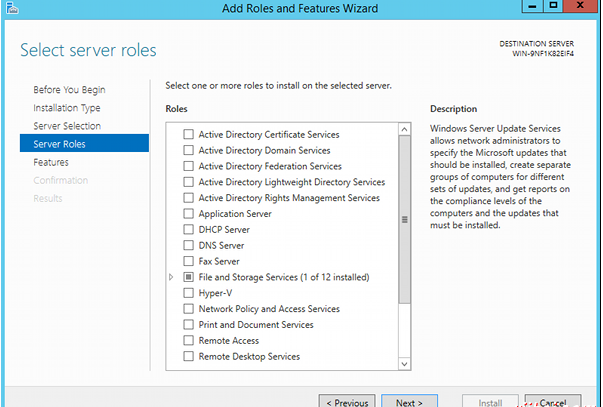Viewport: 603px width, 407px height.
Task: Open the Installation Type step
Action: pyautogui.click(x=67, y=108)
